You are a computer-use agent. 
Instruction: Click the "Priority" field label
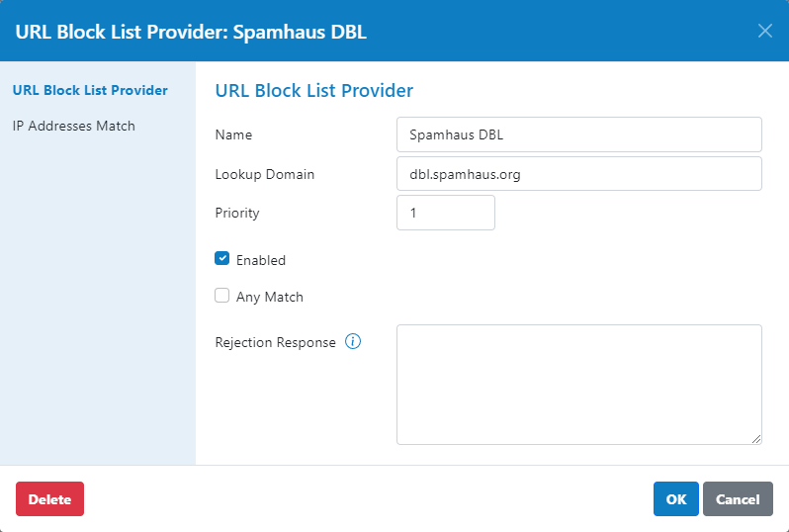(x=237, y=213)
